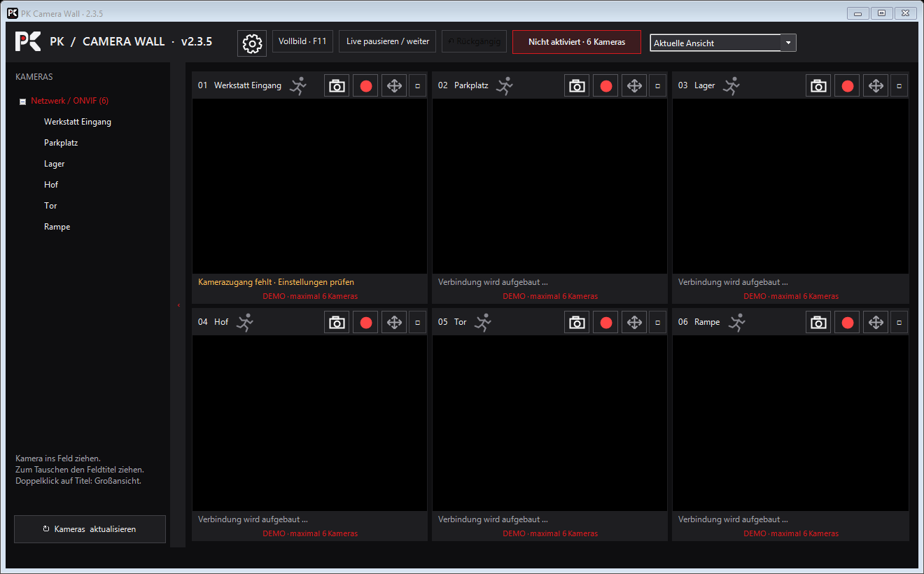Image resolution: width=924 pixels, height=574 pixels.
Task: Click Kameras aktualisieren button
Action: tap(90, 529)
